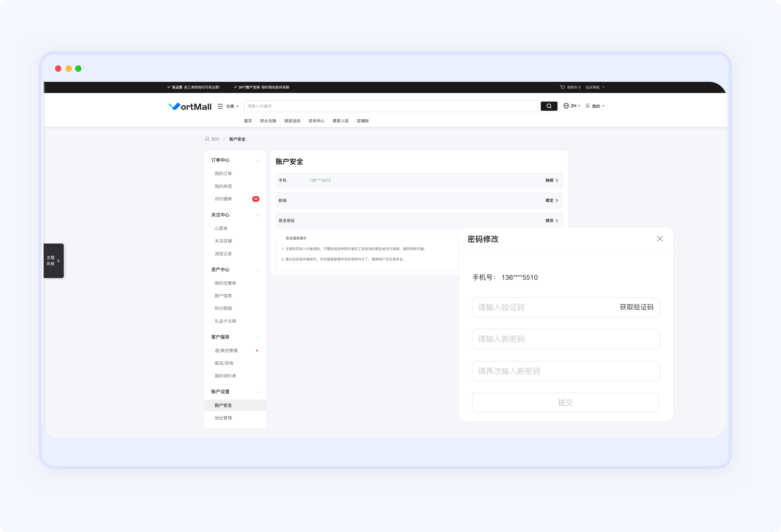The image size is (781, 532).
Task: Open 地址管理 in sidebar
Action: coord(223,418)
